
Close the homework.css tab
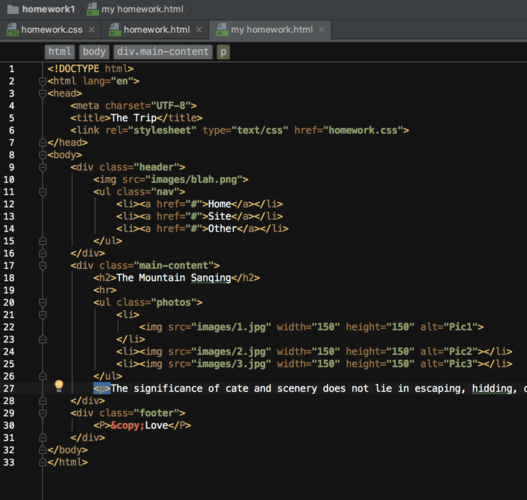91,30
